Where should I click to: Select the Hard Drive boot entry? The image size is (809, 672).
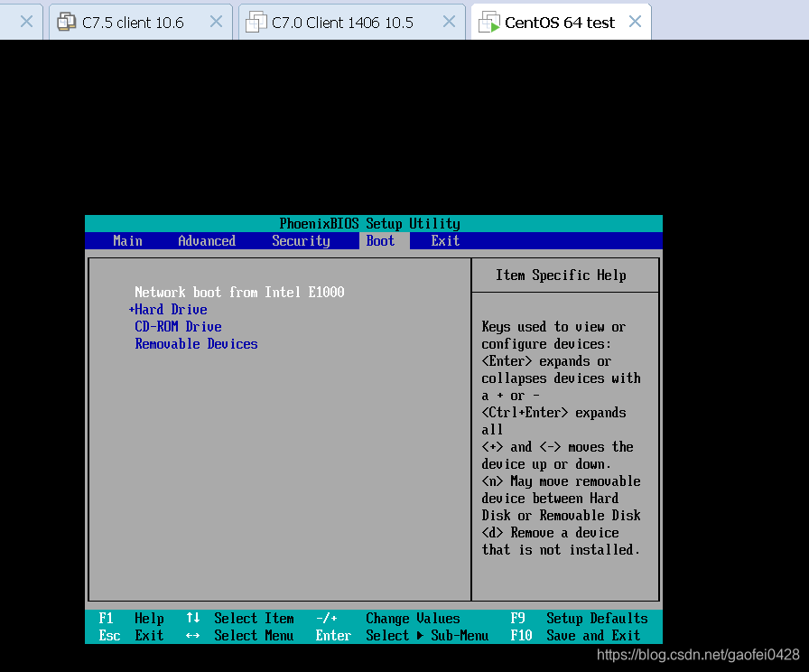coord(171,310)
